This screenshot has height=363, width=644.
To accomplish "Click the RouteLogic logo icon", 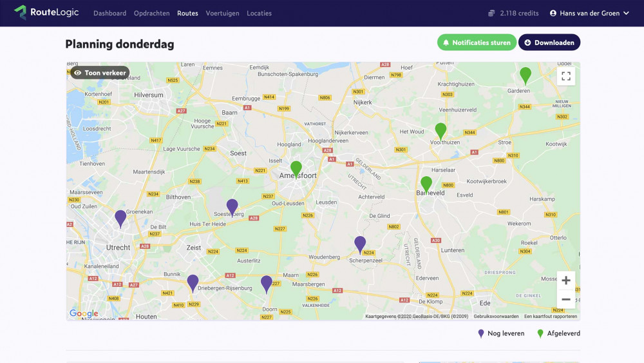I will click(x=20, y=12).
